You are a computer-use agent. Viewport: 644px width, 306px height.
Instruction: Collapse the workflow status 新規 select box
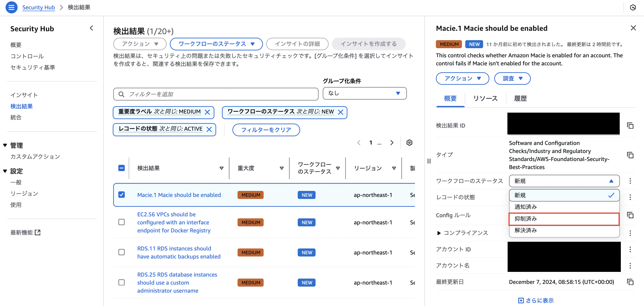[564, 181]
